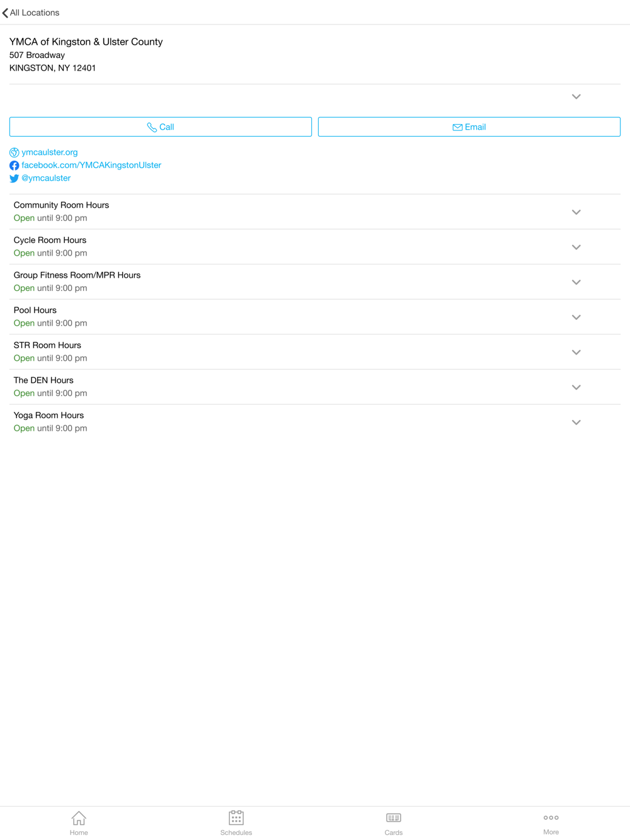Click the Twitter bird icon

coord(14,178)
